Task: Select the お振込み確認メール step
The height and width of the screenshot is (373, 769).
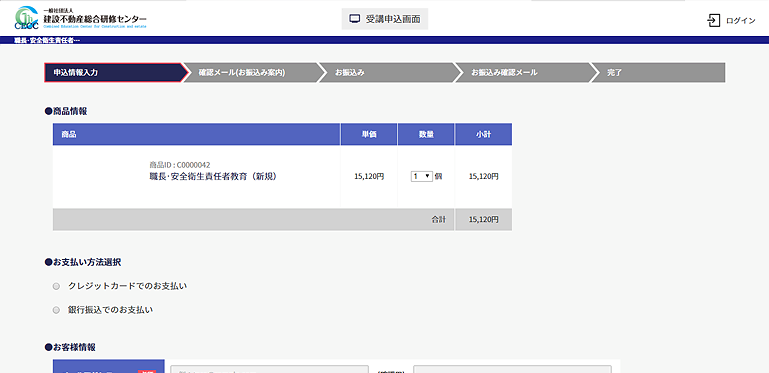Action: pos(523,73)
